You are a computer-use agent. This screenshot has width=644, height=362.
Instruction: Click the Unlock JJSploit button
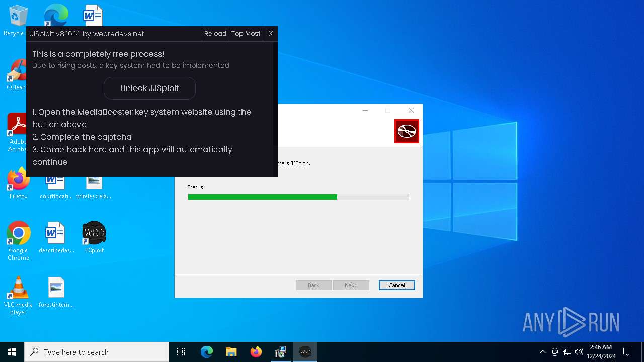point(149,88)
